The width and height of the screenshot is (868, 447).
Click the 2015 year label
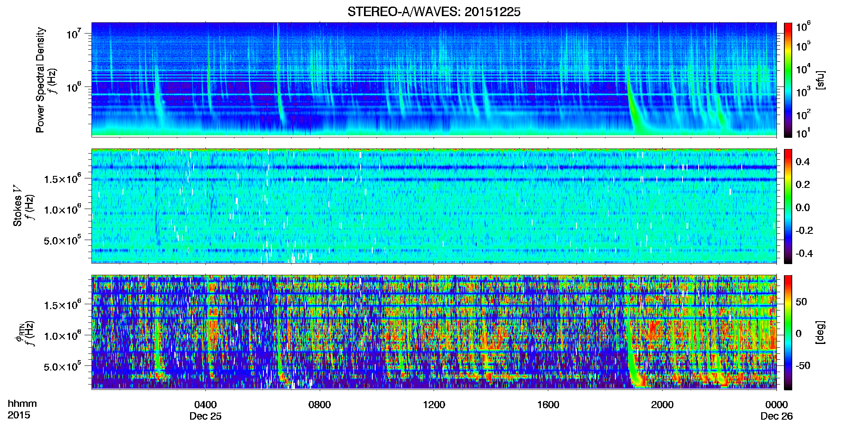tap(19, 415)
